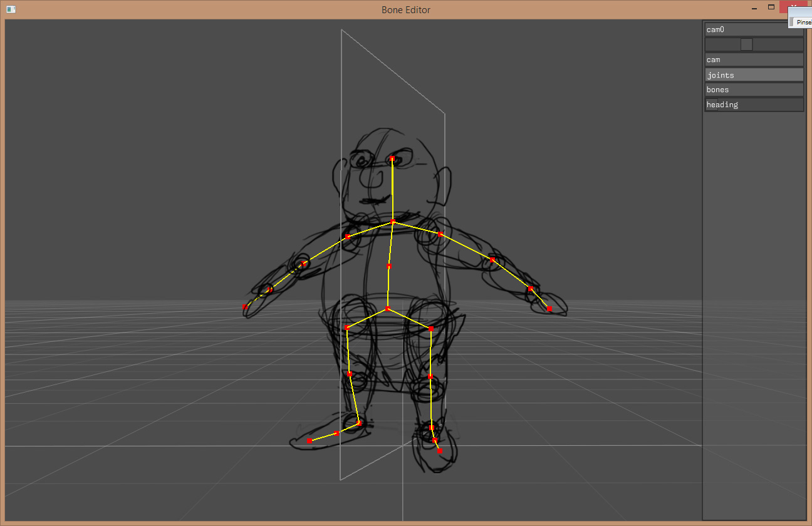Image resolution: width=812 pixels, height=526 pixels.
Task: Click the elbow joint on the right arm
Action: [492, 260]
